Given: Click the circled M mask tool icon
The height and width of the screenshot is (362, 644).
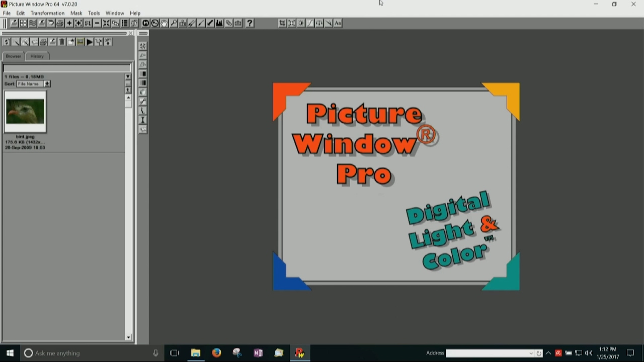Looking at the screenshot, I should tap(146, 23).
